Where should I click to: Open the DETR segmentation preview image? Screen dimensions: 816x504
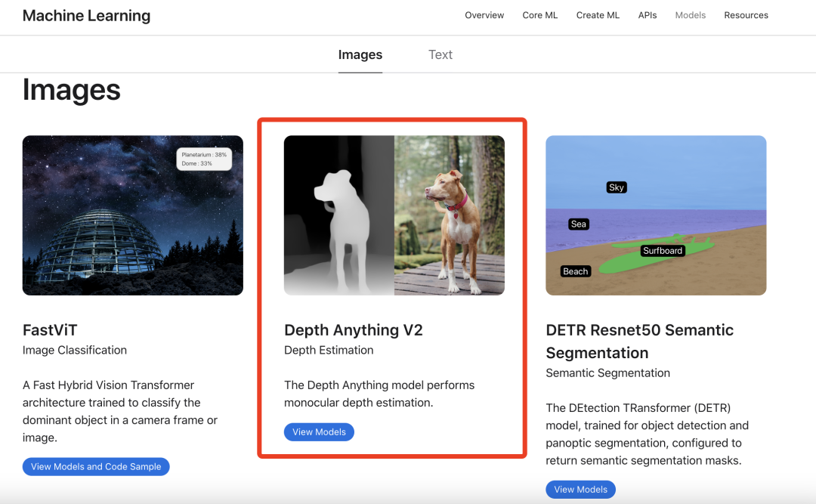655,215
